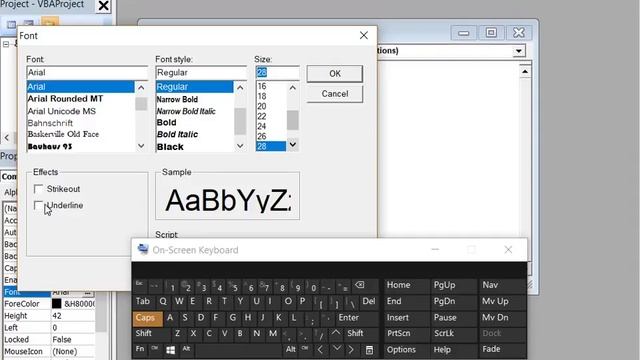This screenshot has width=640, height=360.
Task: Select font size 22
Action: tap(262, 116)
